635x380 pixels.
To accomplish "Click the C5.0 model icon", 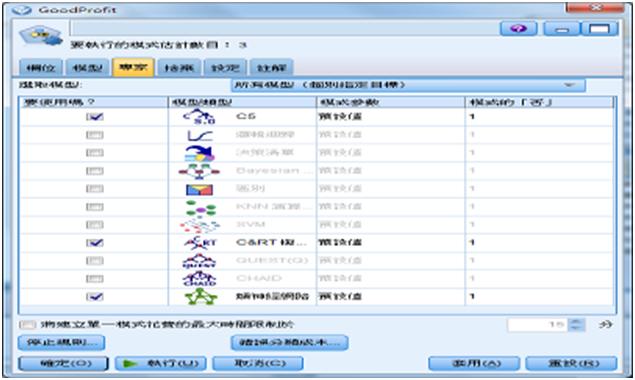I will click(199, 117).
